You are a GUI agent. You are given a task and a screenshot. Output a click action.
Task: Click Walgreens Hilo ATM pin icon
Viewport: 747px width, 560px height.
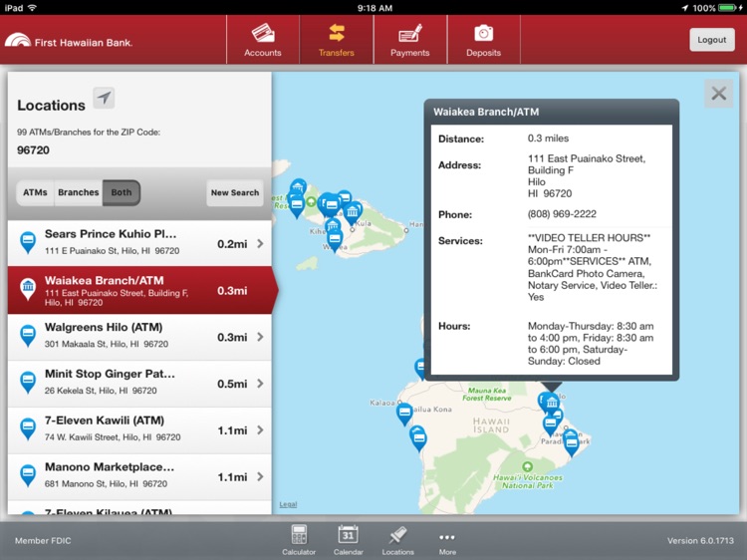tap(28, 336)
